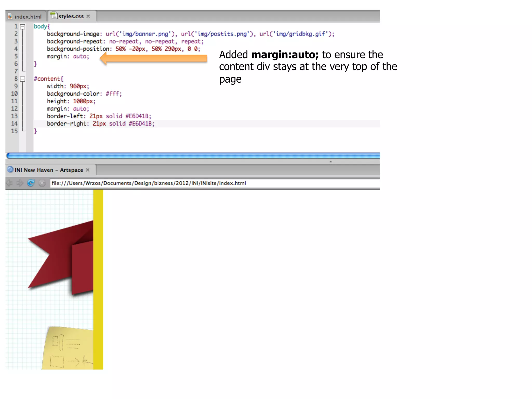Click the 'background-color: #fff;' line

(84, 94)
